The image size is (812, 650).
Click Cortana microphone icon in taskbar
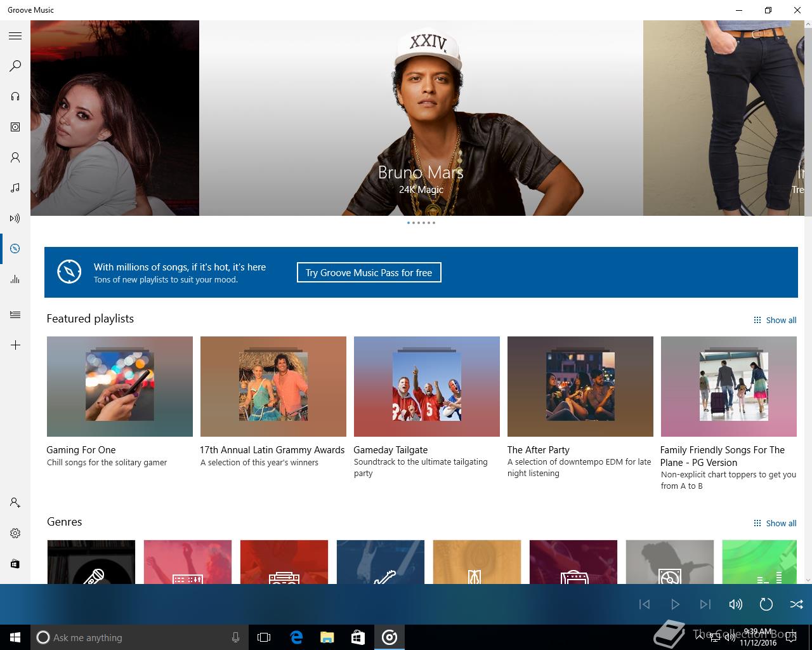[235, 637]
